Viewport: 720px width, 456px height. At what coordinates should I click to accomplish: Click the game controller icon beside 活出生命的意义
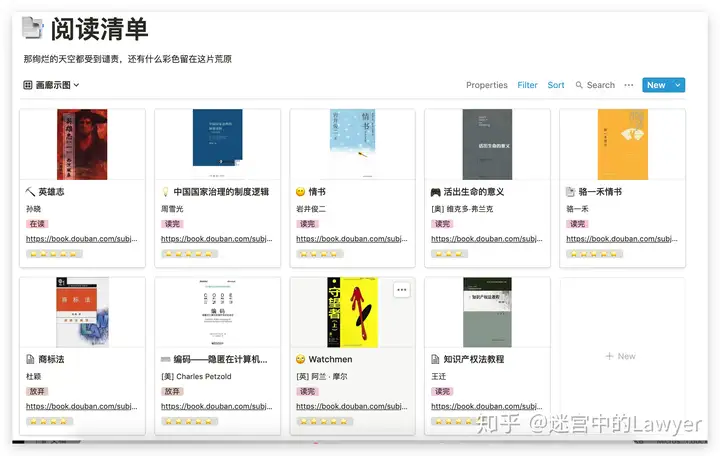(x=435, y=192)
